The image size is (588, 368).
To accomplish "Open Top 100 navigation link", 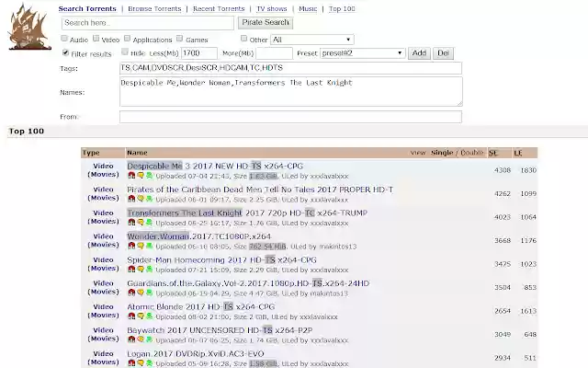I will 342,8.
